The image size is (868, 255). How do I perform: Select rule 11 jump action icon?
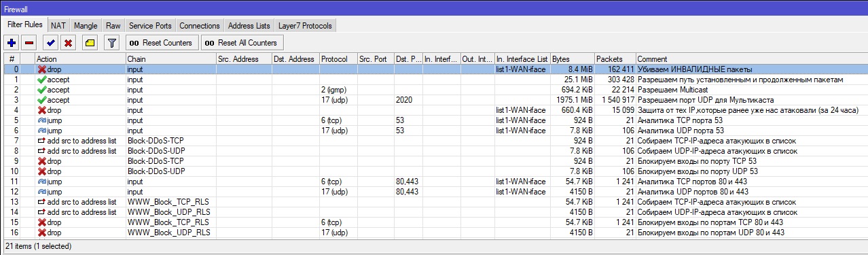coord(41,182)
